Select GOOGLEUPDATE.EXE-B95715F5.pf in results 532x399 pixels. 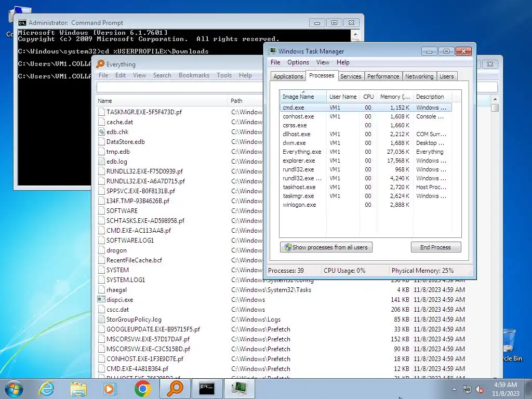[153, 329]
